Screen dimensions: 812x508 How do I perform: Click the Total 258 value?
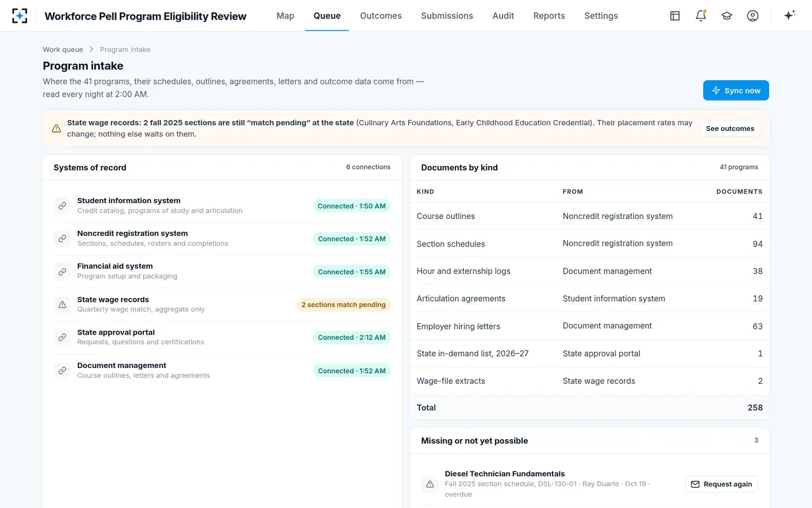coord(755,408)
